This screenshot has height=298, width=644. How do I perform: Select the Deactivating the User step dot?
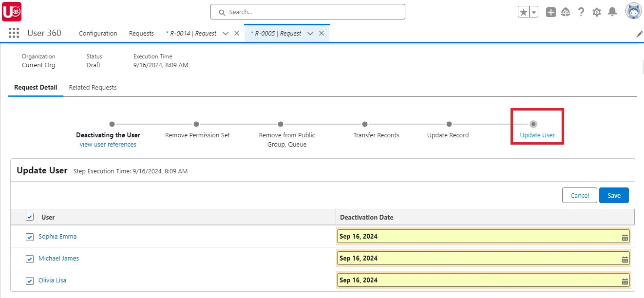112,124
